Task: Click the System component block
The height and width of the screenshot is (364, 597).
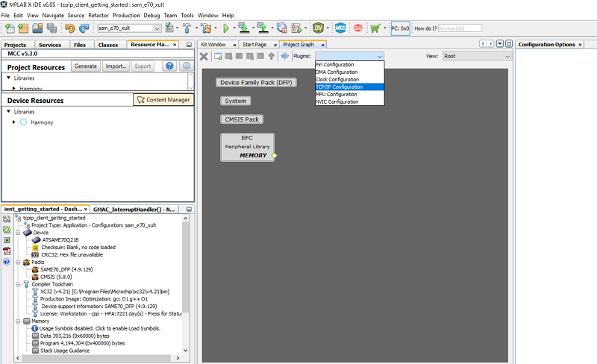Action: tap(236, 101)
